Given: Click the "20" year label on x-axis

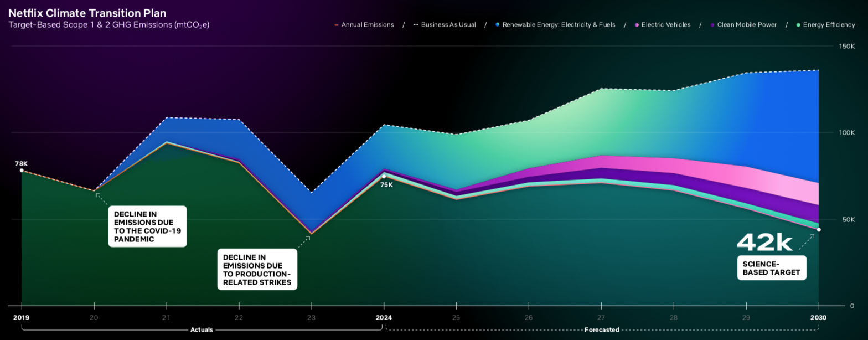Looking at the screenshot, I should click(94, 318).
